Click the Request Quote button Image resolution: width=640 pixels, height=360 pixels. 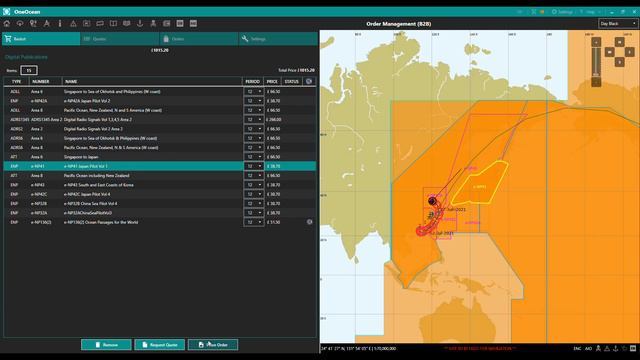[160, 345]
